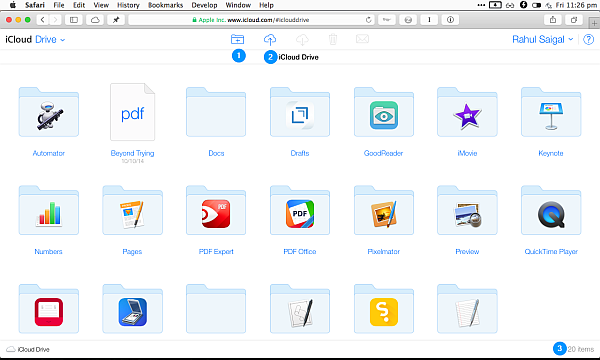
Task: Open the iMovie folder
Action: tap(467, 112)
